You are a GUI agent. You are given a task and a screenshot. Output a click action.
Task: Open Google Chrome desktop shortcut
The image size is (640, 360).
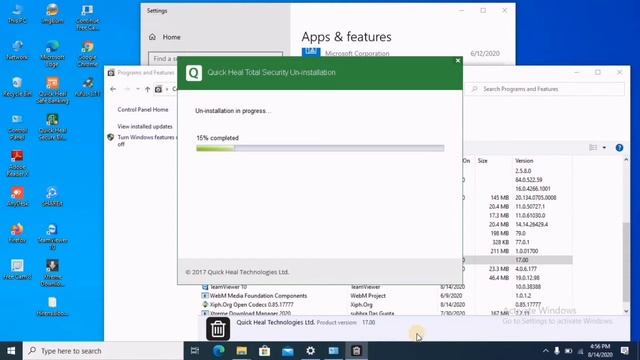coord(87,53)
